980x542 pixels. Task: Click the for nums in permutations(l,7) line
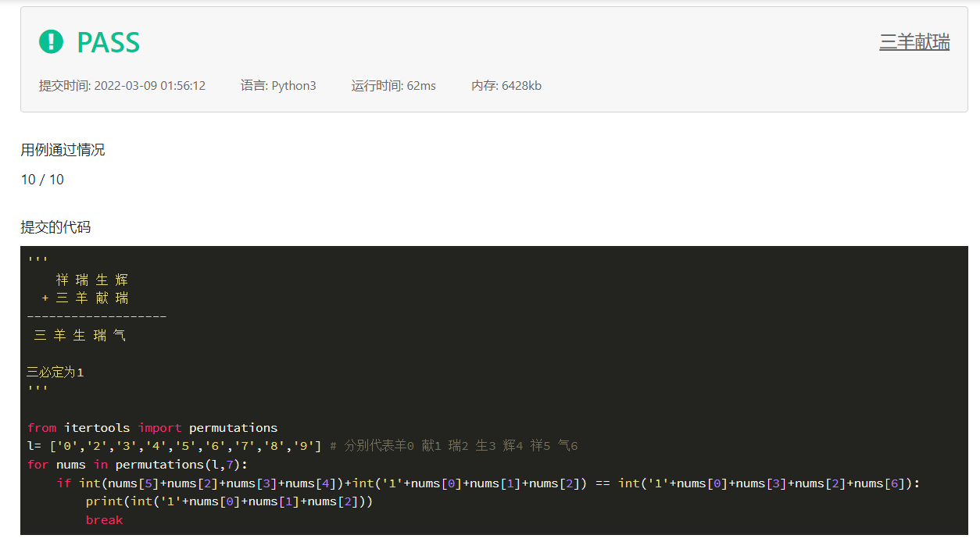click(x=137, y=465)
